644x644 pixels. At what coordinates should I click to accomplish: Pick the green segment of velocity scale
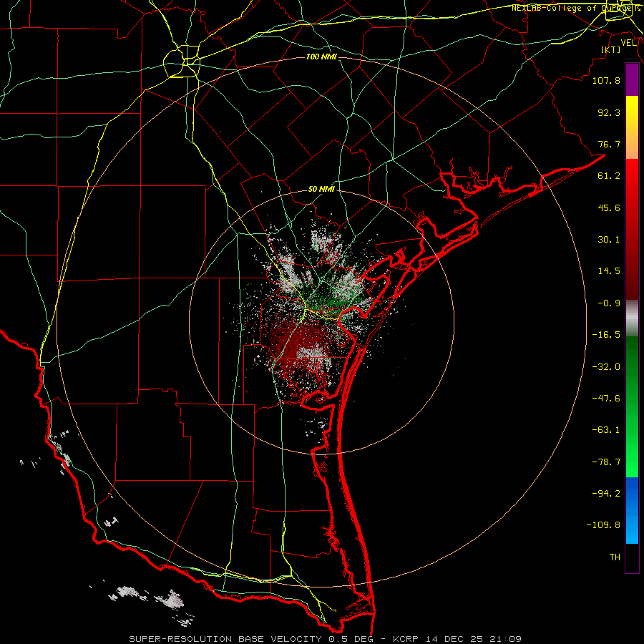632,406
